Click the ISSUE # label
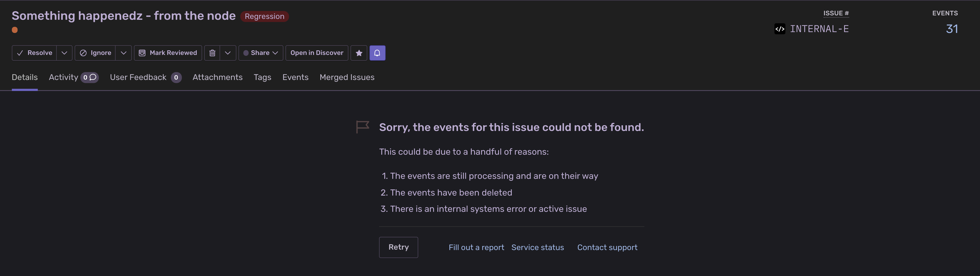 tap(836, 13)
